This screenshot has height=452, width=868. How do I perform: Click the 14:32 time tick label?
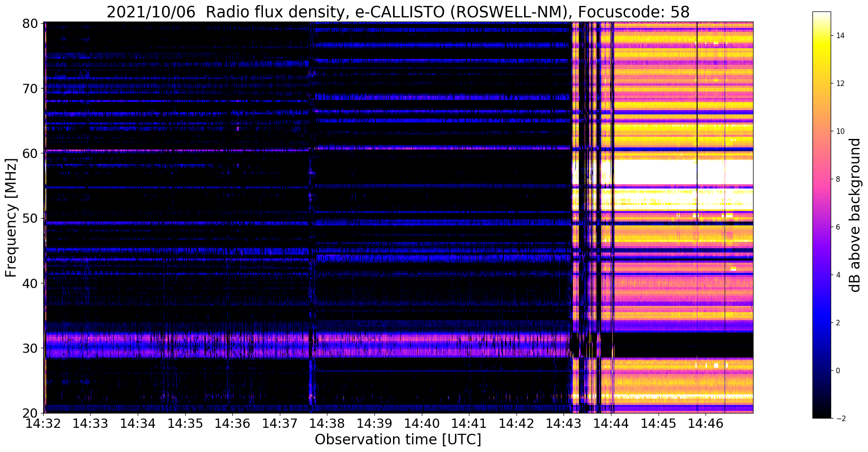[42, 423]
